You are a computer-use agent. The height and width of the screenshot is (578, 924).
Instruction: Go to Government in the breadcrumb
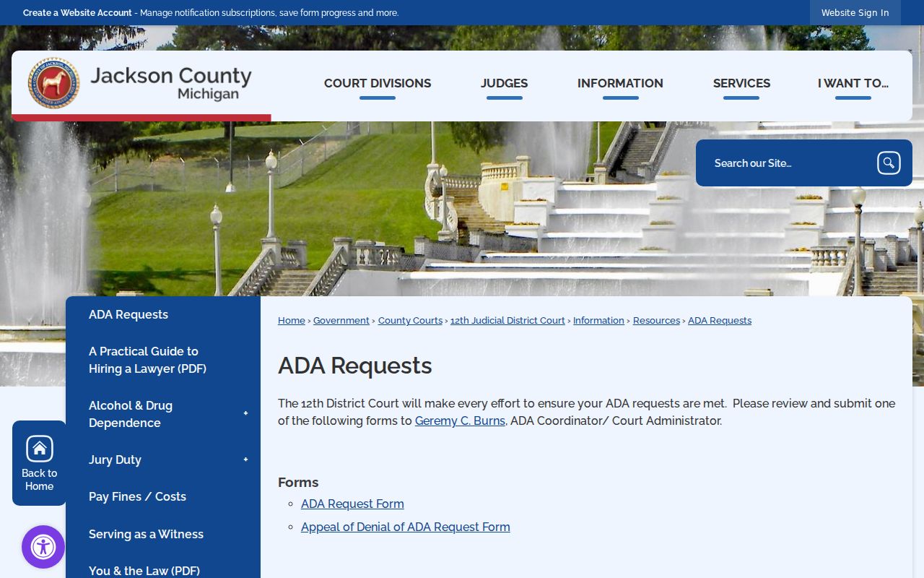[x=341, y=321]
